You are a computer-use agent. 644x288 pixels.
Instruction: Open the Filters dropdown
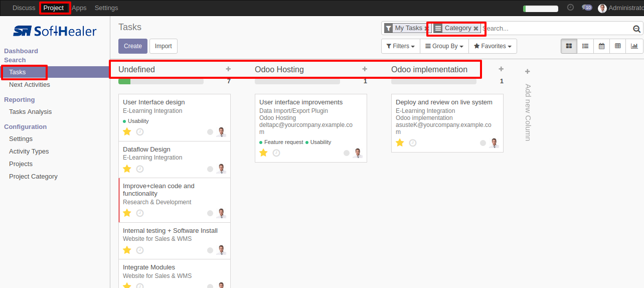[400, 46]
